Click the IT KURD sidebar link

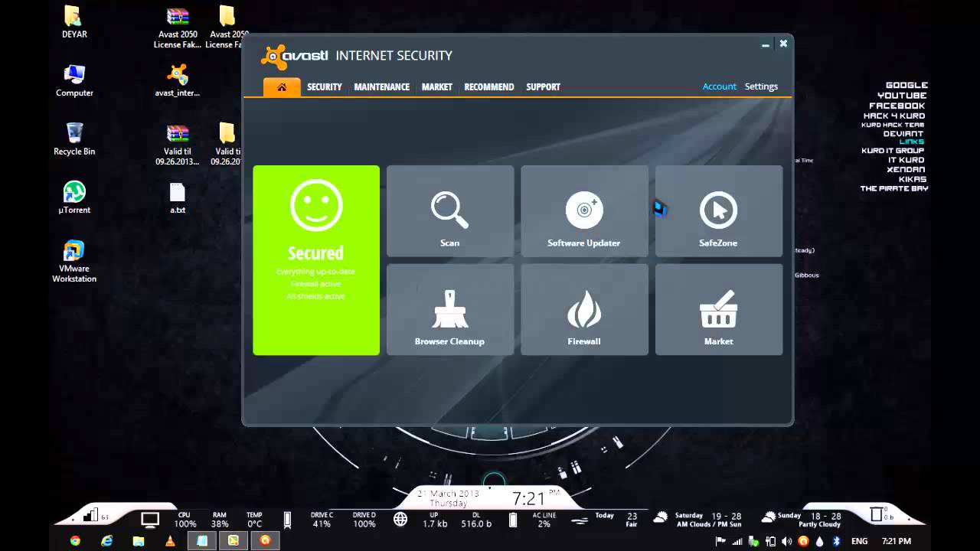(x=906, y=160)
